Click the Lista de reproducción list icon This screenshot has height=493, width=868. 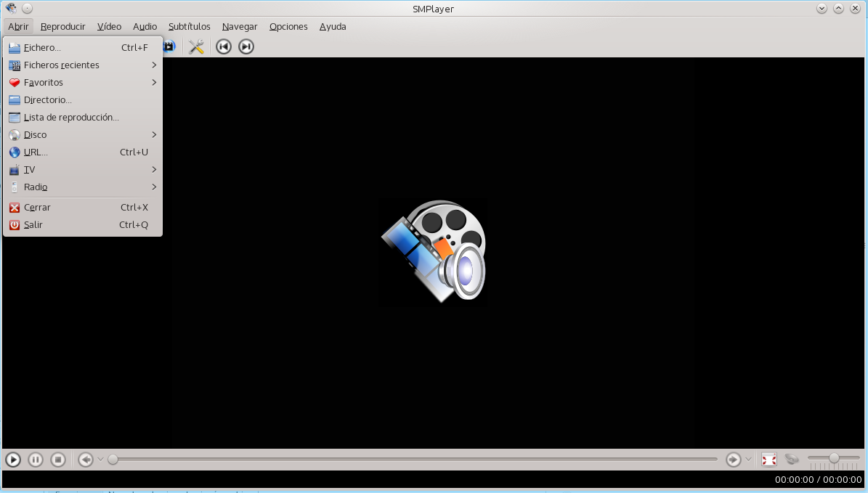pyautogui.click(x=15, y=118)
